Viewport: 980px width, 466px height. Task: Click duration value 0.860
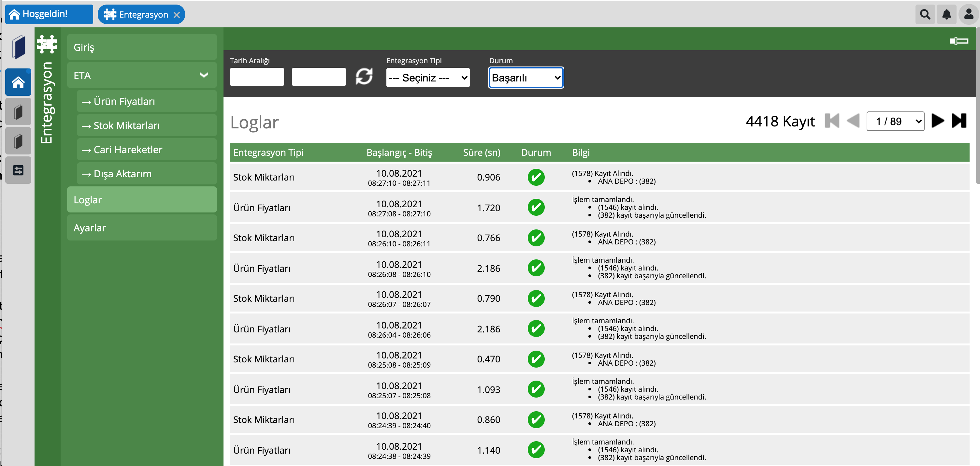coord(488,420)
